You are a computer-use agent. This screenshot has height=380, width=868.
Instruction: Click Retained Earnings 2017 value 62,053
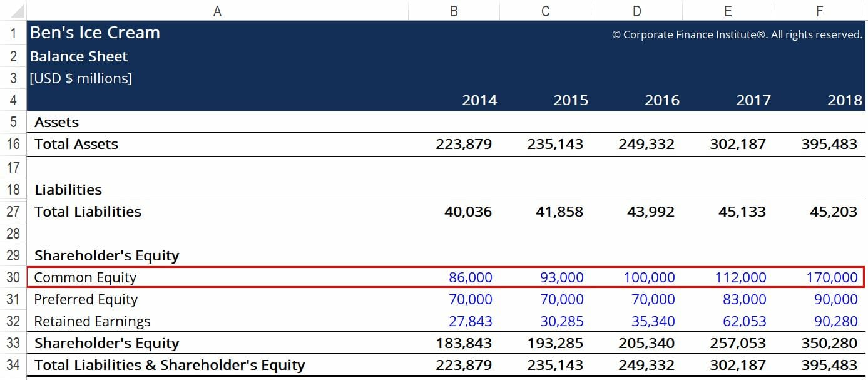click(743, 321)
